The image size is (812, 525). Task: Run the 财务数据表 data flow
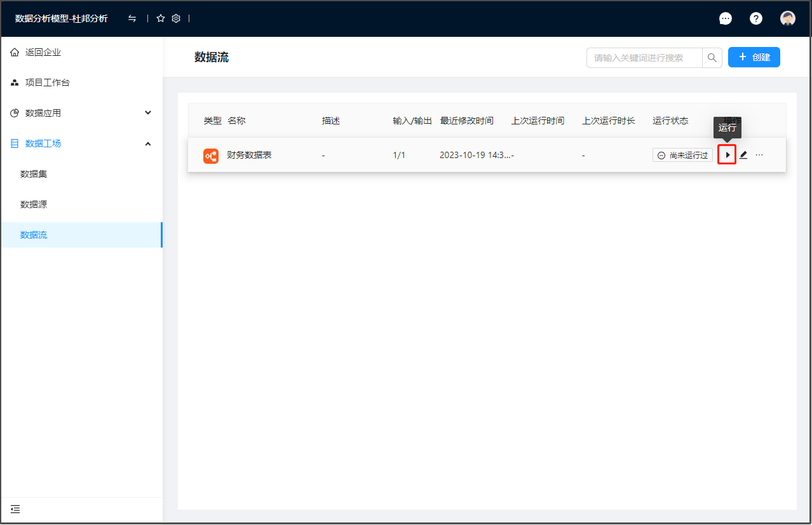point(727,155)
